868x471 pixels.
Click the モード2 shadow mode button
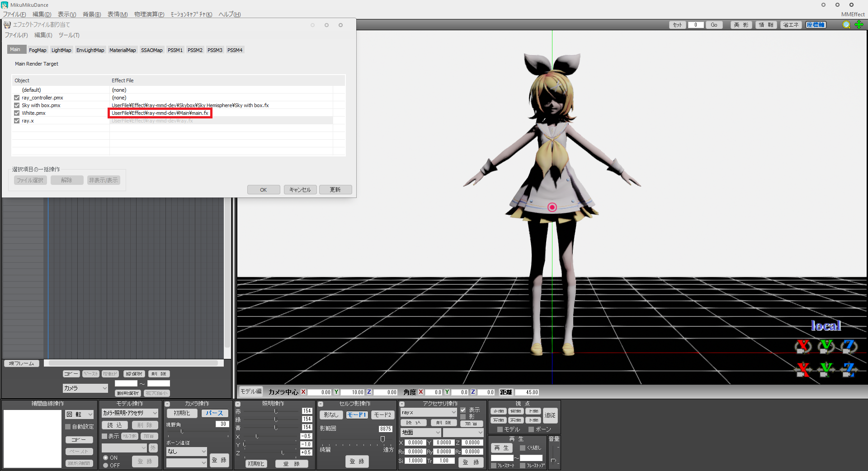[382, 415]
